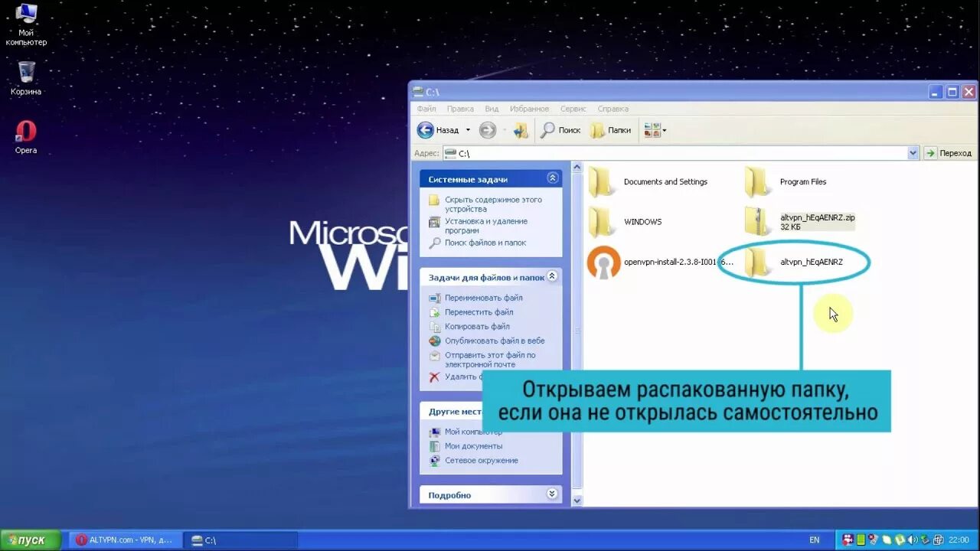
Task: Go up one folder level
Action: (521, 130)
